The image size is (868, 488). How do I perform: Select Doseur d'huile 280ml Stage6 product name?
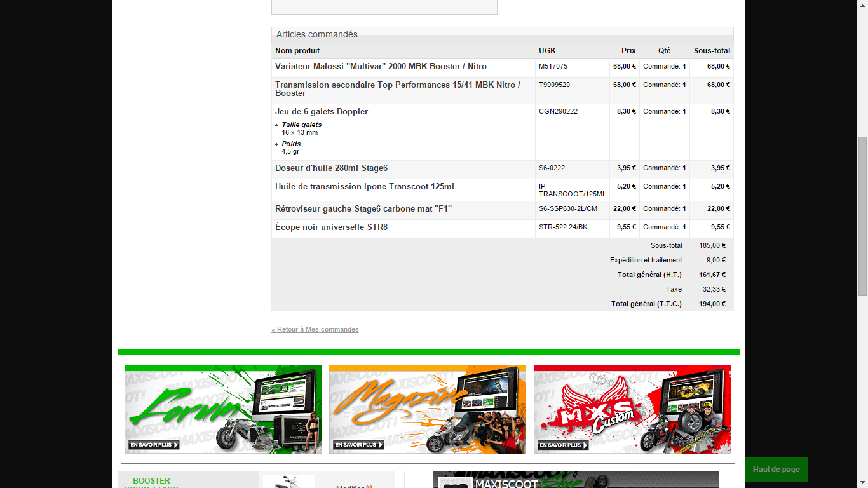[331, 168]
